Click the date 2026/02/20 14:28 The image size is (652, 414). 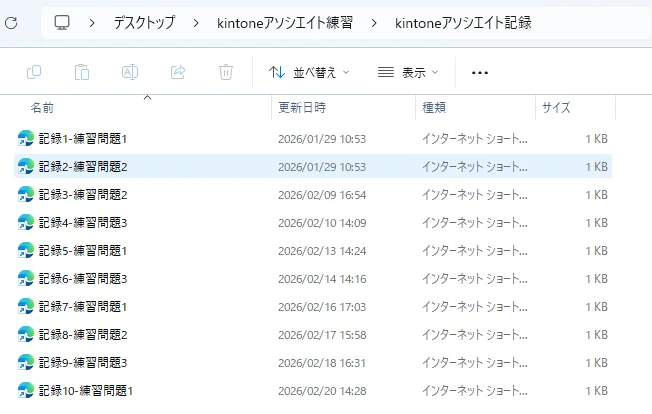pos(322,391)
